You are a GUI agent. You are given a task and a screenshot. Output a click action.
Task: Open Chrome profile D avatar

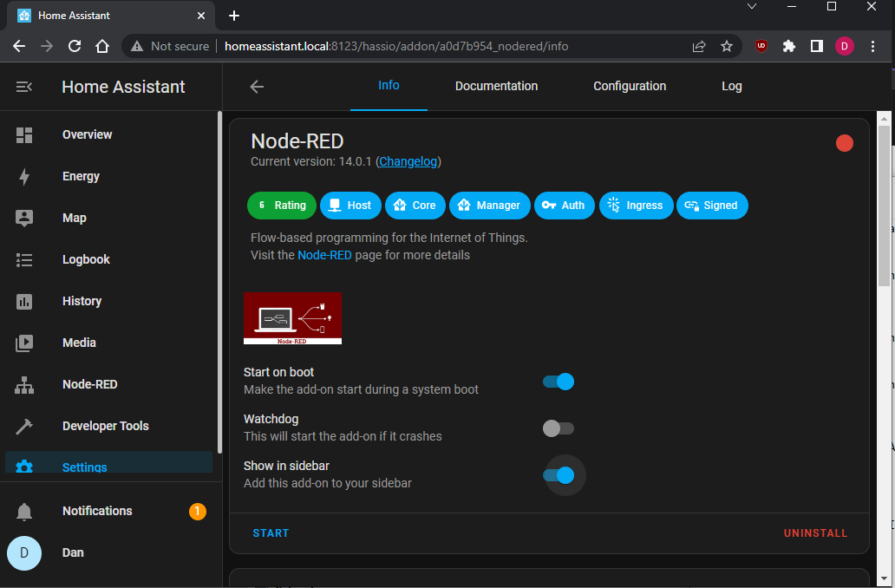844,46
